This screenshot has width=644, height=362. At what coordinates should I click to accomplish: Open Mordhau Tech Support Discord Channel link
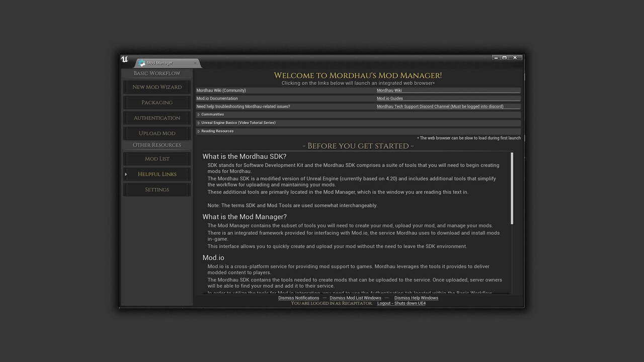pyautogui.click(x=440, y=107)
